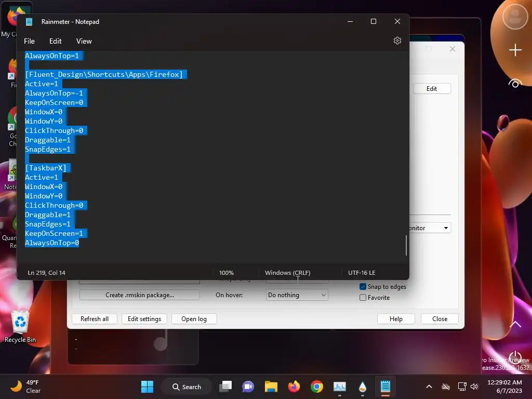Open Google Chrome from the taskbar

pos(316,387)
